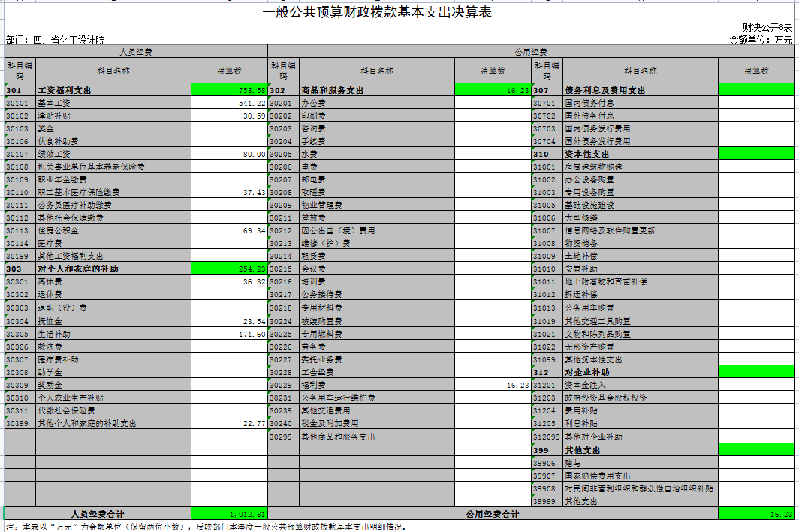Screen dimensions: 799x532
Task: Click the 绩效工资 cell
Action: [x=113, y=154]
